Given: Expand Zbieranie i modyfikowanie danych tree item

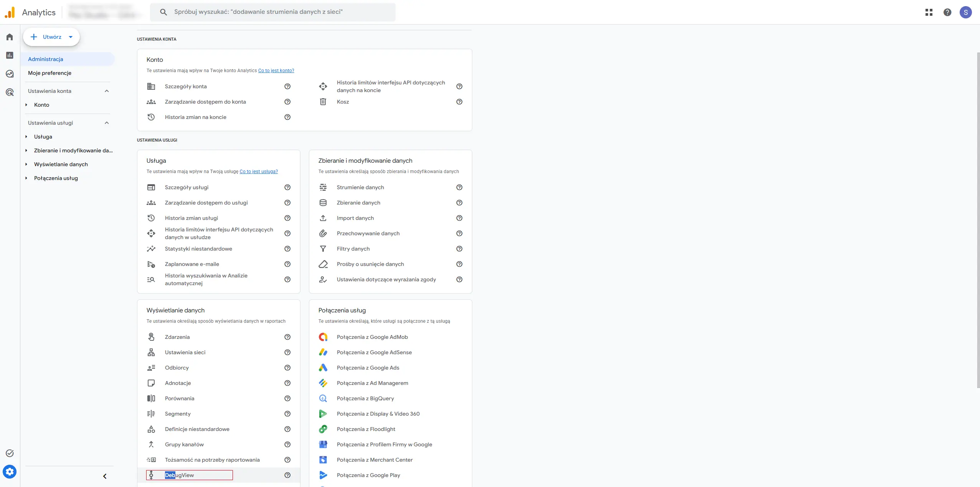Looking at the screenshot, I should click(x=26, y=150).
